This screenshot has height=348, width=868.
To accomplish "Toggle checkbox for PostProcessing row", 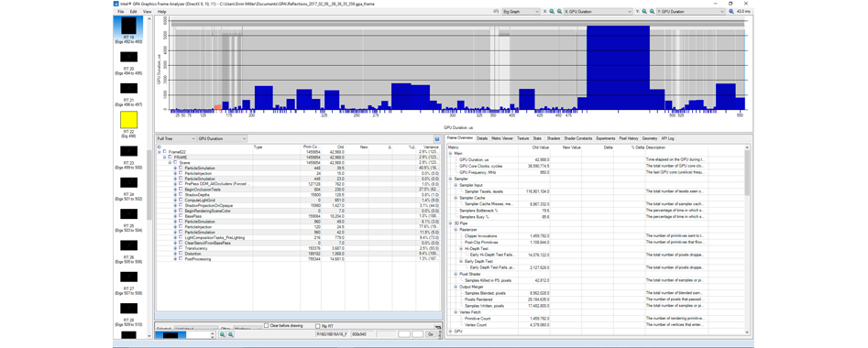I will click(181, 258).
